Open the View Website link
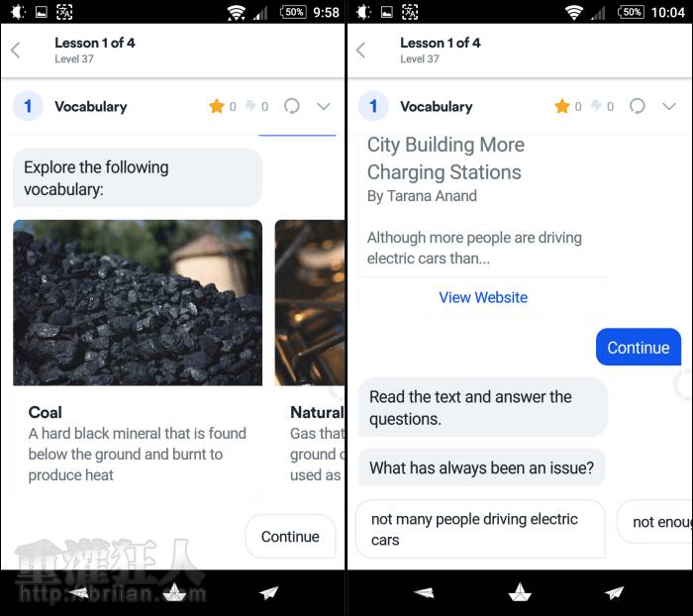This screenshot has height=616, width=693. point(483,297)
